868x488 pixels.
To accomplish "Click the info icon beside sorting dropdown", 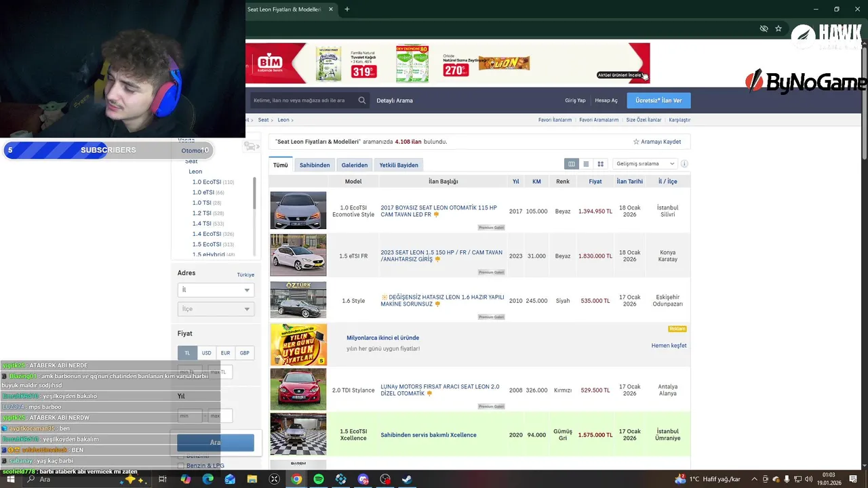I will 684,164.
